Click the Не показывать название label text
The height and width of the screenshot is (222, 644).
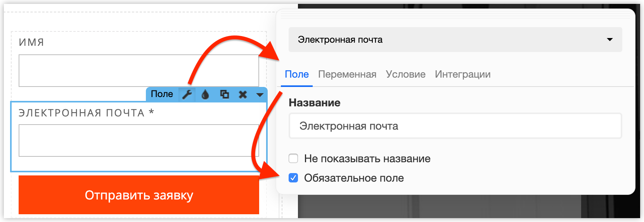[x=367, y=158]
